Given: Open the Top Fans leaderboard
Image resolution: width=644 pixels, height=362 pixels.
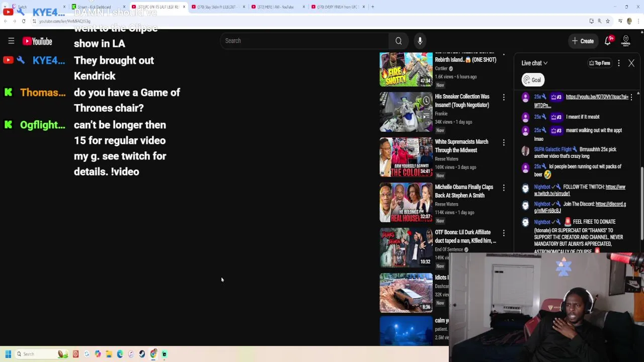Looking at the screenshot, I should click(600, 63).
